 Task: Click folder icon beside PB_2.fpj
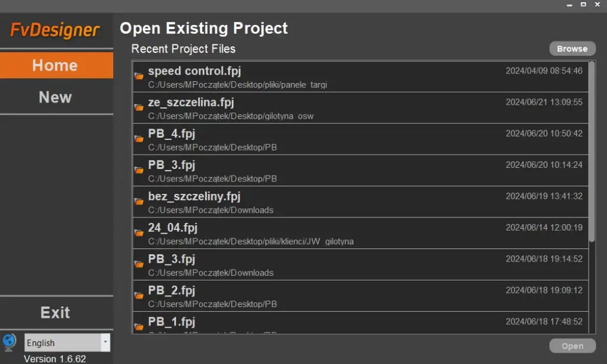pos(139,295)
